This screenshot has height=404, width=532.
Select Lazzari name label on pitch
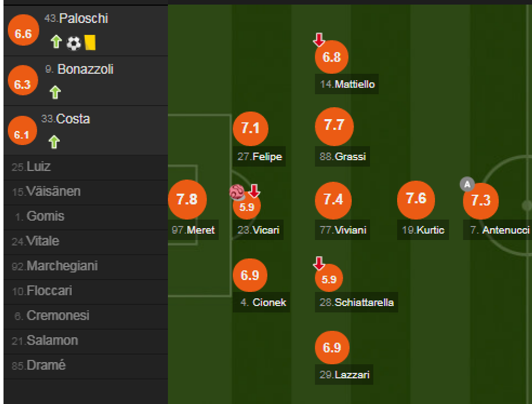[x=345, y=375]
